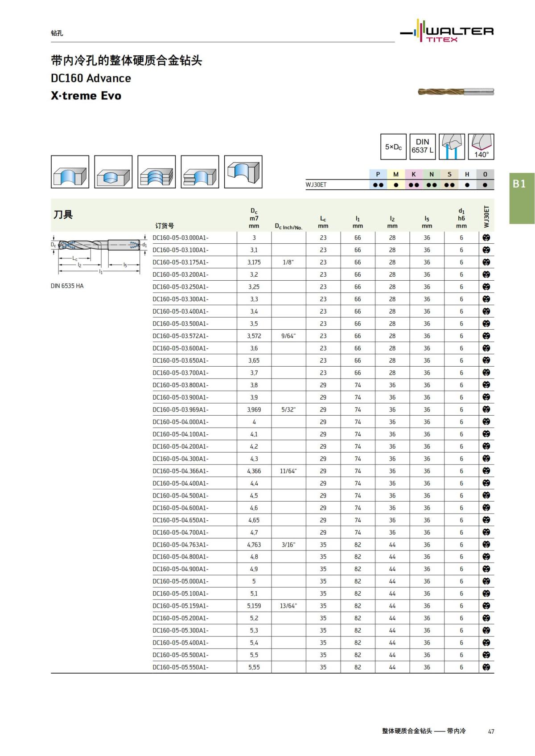Click the DC160 Advance title
The height and width of the screenshot is (756, 535).
[x=91, y=78]
